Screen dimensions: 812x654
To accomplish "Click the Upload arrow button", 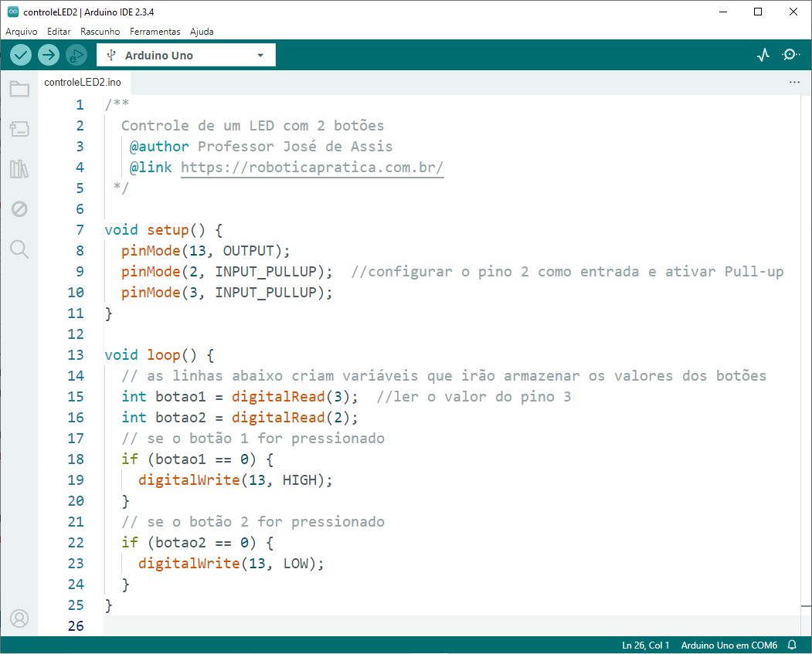I will point(49,55).
